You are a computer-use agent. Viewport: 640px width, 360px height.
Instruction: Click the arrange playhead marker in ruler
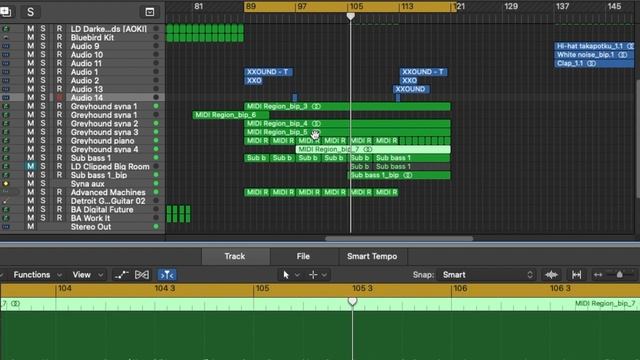point(351,16)
